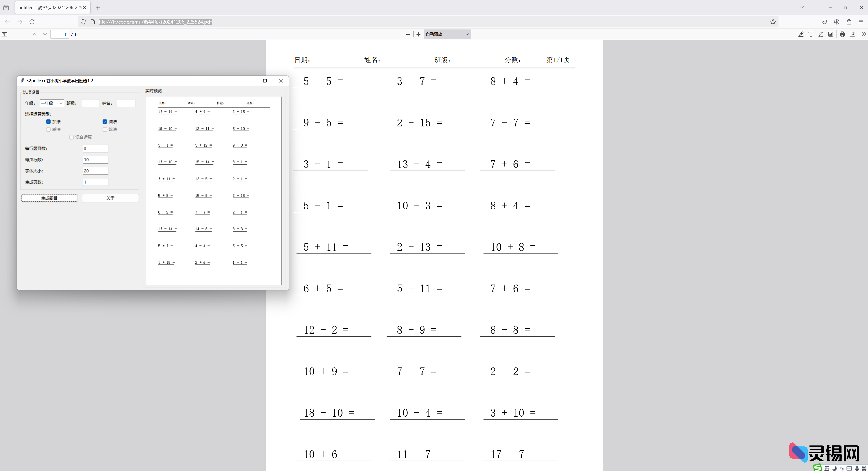Open the Firefox application menu

point(861,22)
